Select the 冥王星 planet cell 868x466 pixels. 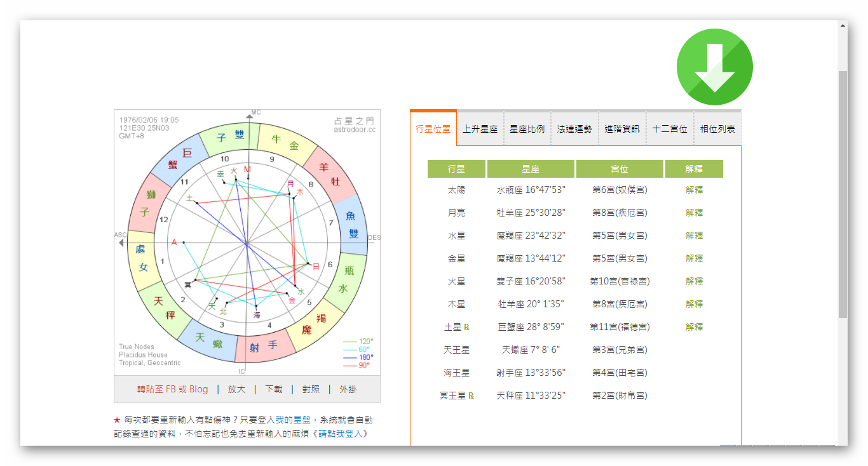point(456,396)
